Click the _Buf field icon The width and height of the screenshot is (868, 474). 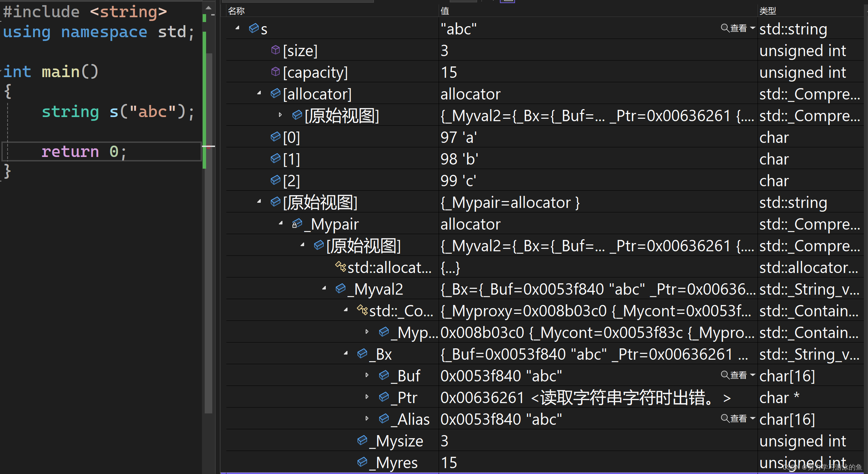pyautogui.click(x=384, y=375)
